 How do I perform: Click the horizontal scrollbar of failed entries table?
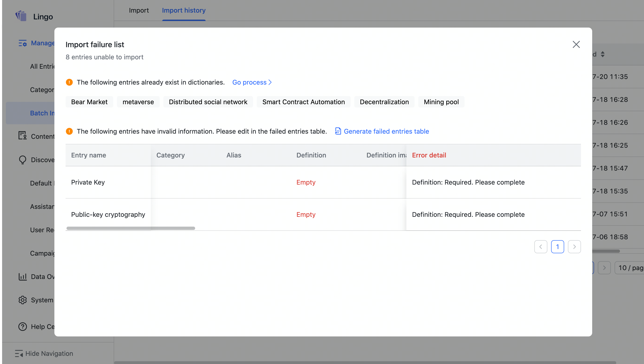130,228
